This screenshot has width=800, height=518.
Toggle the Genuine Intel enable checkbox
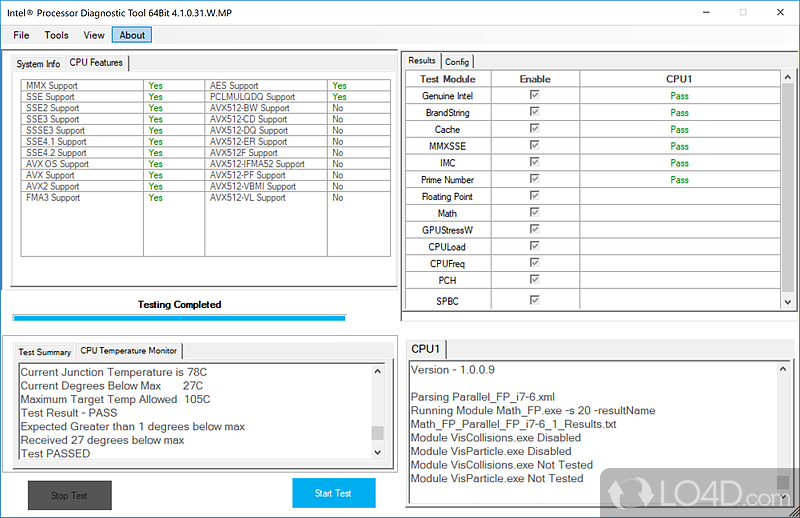[534, 95]
